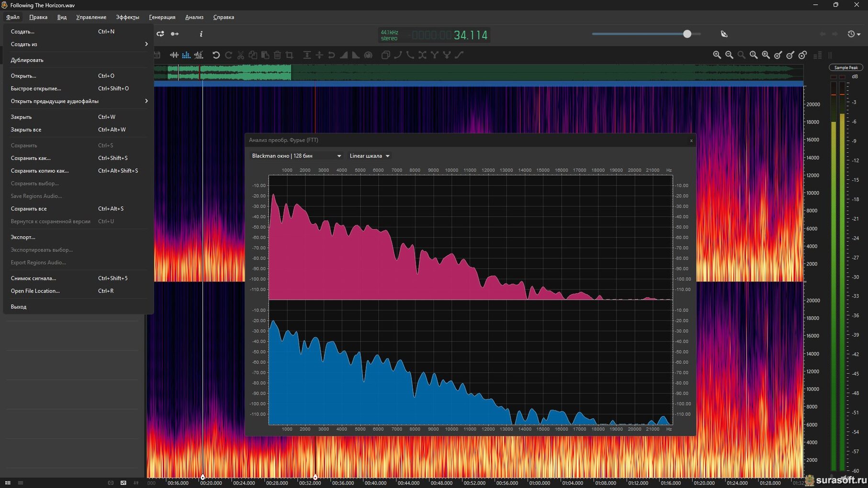Switch to waveform view icon
The image size is (868, 488).
(174, 55)
